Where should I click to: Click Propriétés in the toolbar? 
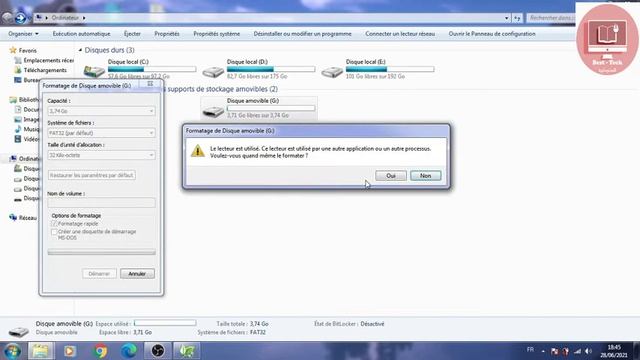pos(167,34)
